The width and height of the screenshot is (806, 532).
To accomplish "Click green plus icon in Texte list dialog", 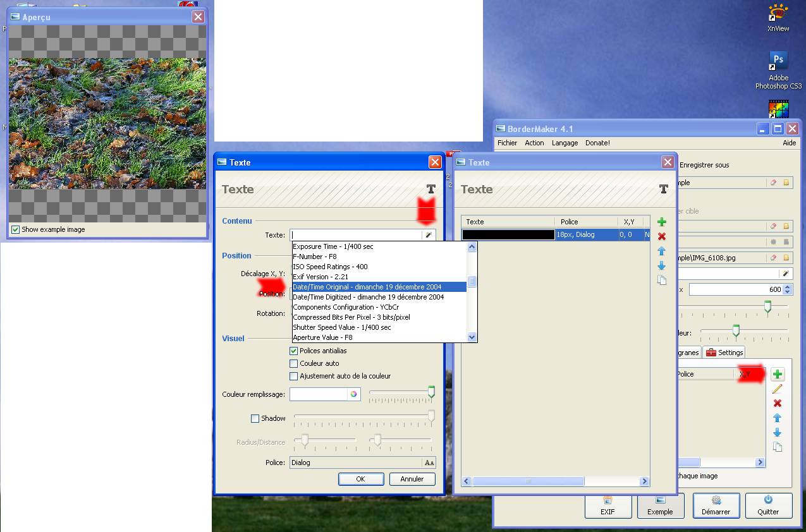I will [x=662, y=222].
